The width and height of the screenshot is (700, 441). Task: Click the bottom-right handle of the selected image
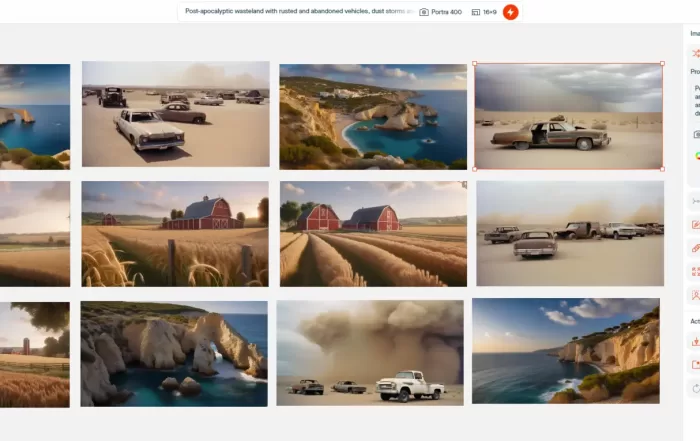point(662,169)
